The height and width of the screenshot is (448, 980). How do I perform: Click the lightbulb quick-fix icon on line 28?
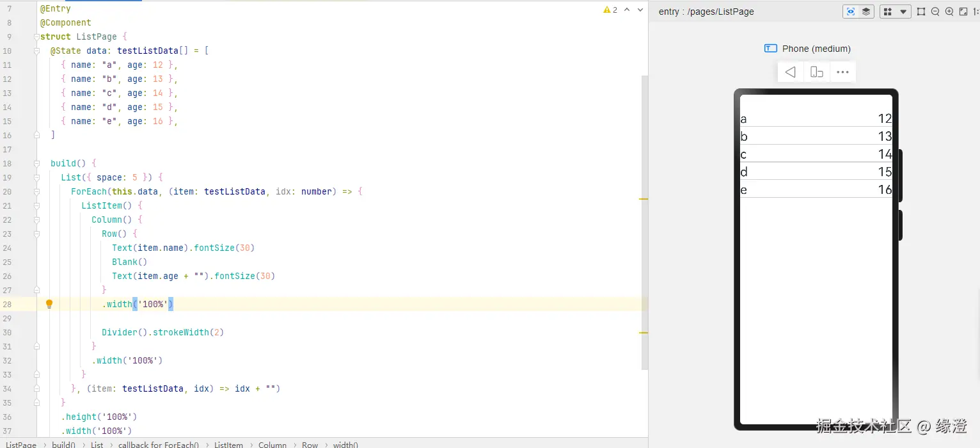49,304
